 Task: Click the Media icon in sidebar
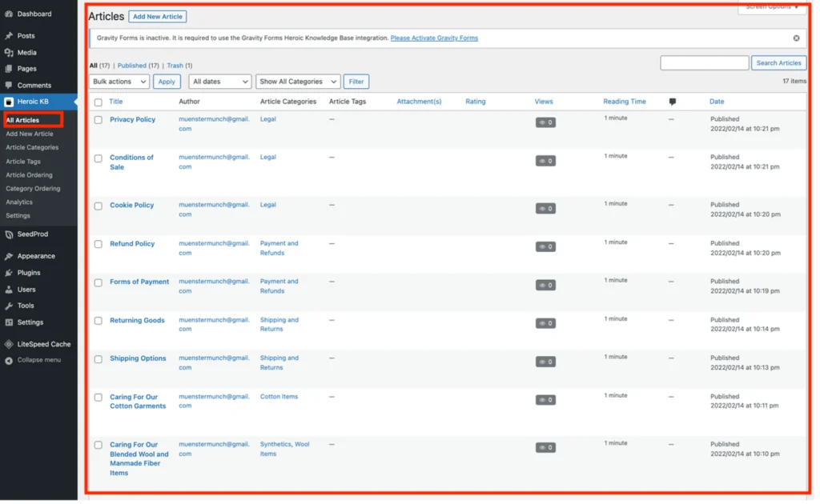[9, 53]
